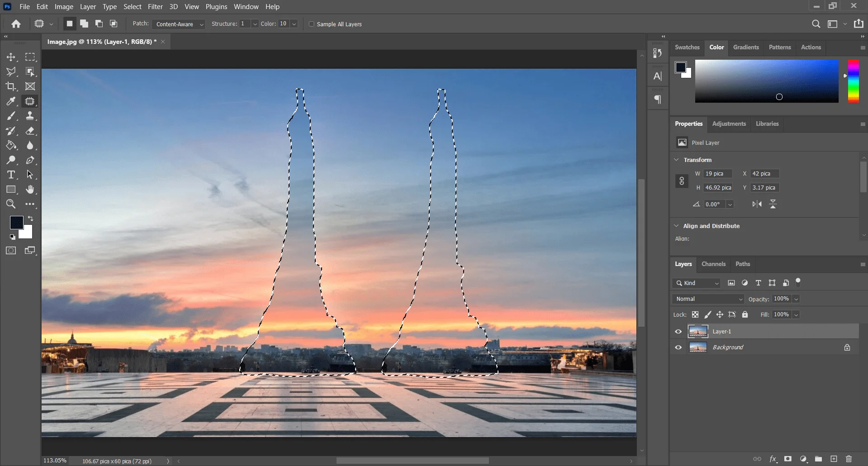Toggle Lock all padlock icon
The image size is (868, 466).
tap(745, 314)
